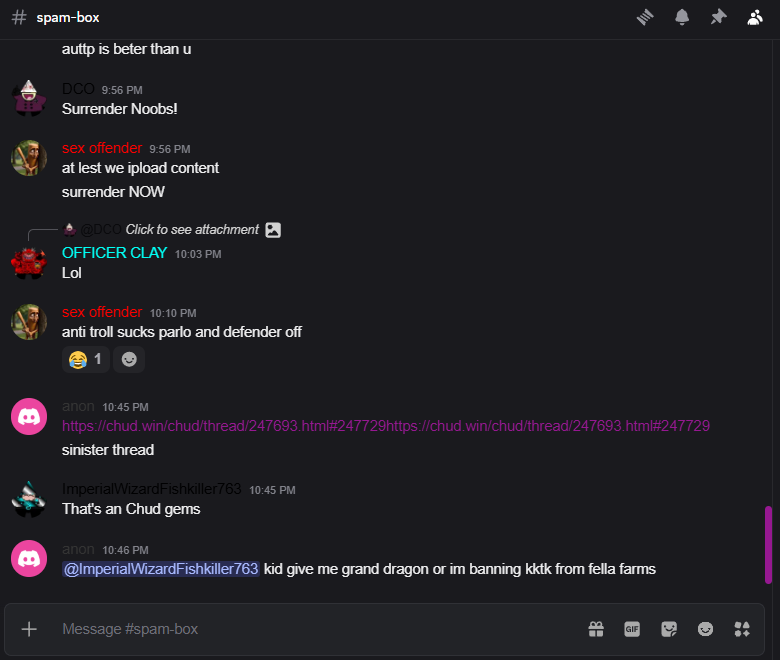Click the plus attachment button

pyautogui.click(x=29, y=629)
